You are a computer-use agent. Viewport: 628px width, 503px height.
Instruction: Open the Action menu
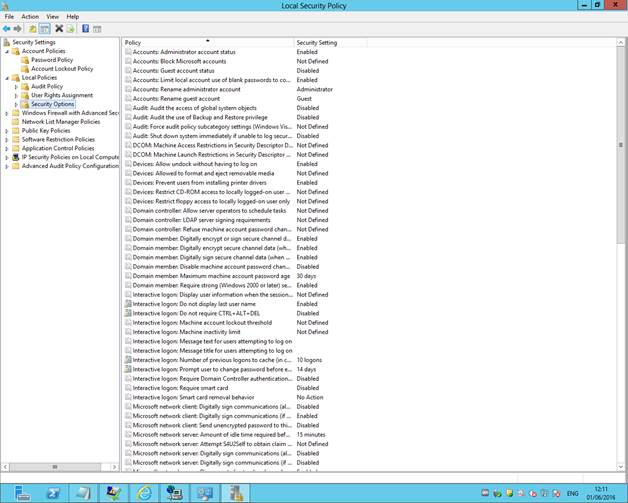[30, 16]
